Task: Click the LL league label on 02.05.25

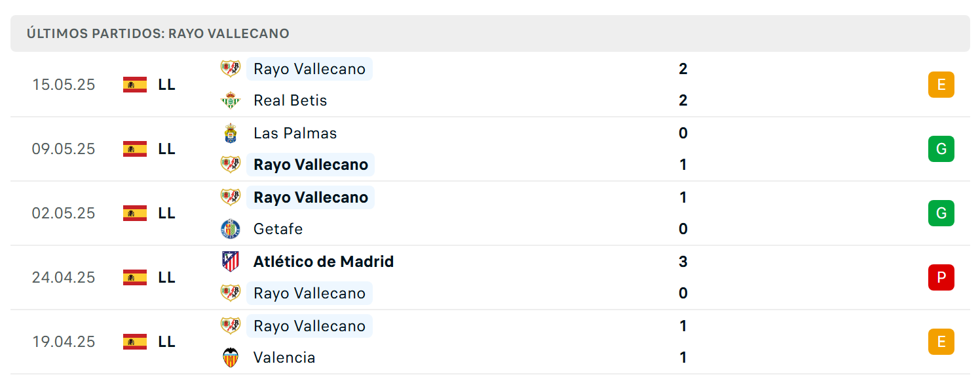Action: (167, 213)
